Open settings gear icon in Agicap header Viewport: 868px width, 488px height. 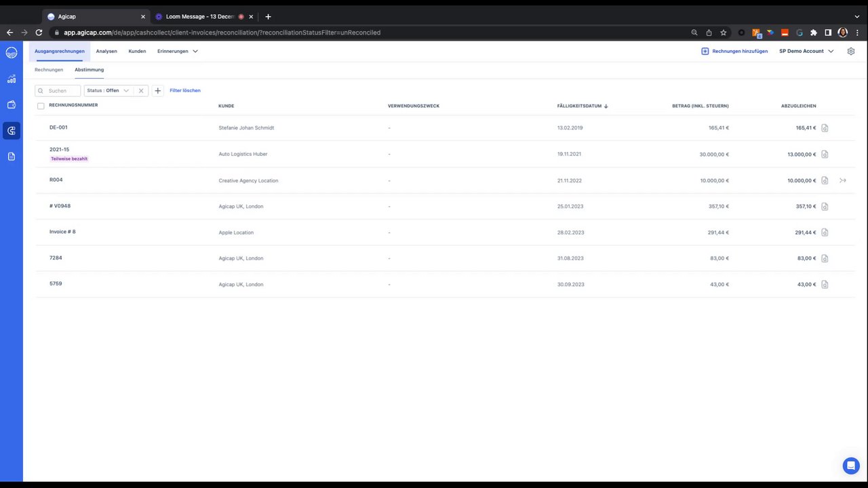[851, 51]
